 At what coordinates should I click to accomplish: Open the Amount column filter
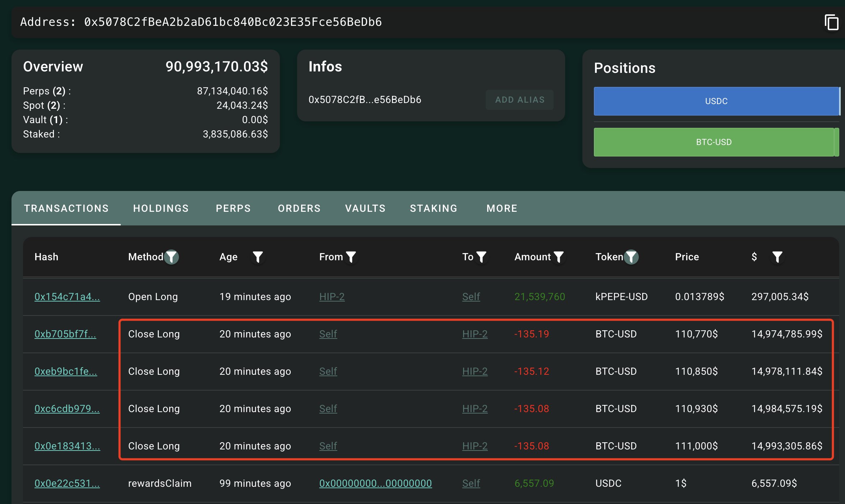pyautogui.click(x=559, y=257)
